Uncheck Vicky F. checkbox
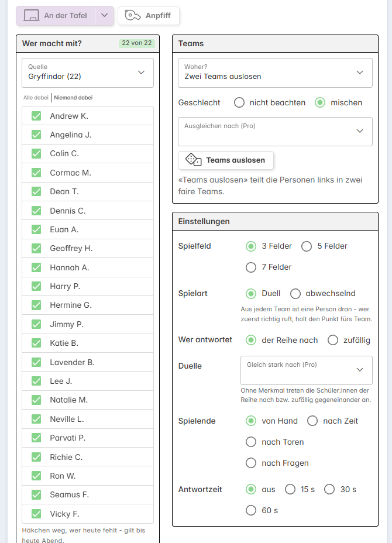 (x=36, y=514)
